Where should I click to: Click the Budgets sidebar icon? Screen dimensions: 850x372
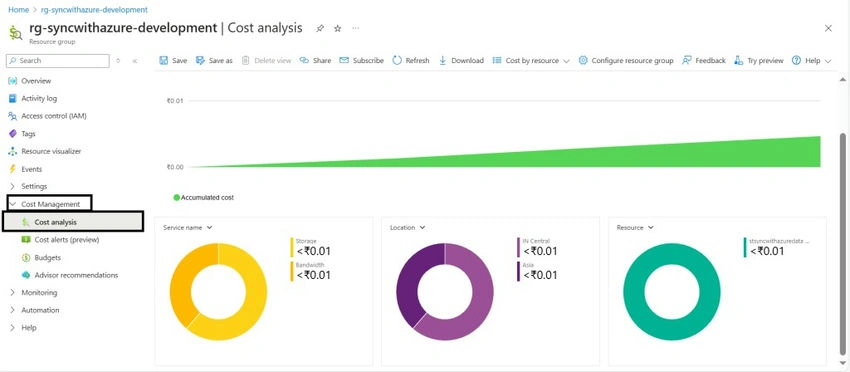[x=26, y=258]
